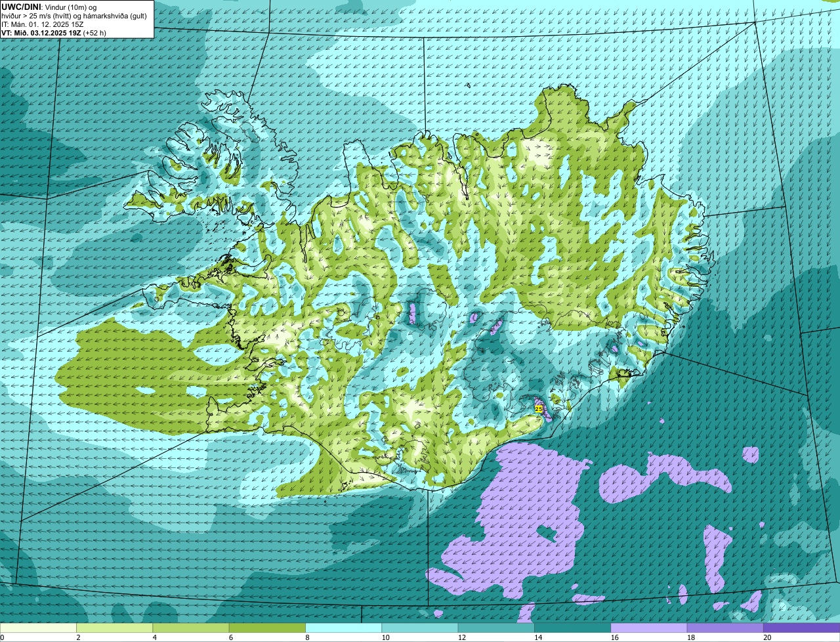Select the light green 2–4 m/s scale swatch
Viewport: 840px width, 642px height.
114,628
